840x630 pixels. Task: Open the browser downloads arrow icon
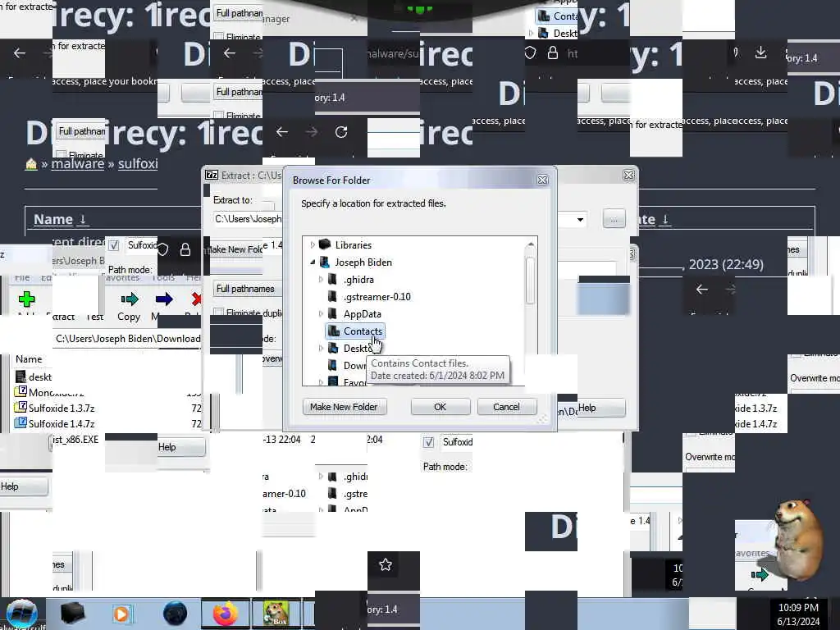760,52
